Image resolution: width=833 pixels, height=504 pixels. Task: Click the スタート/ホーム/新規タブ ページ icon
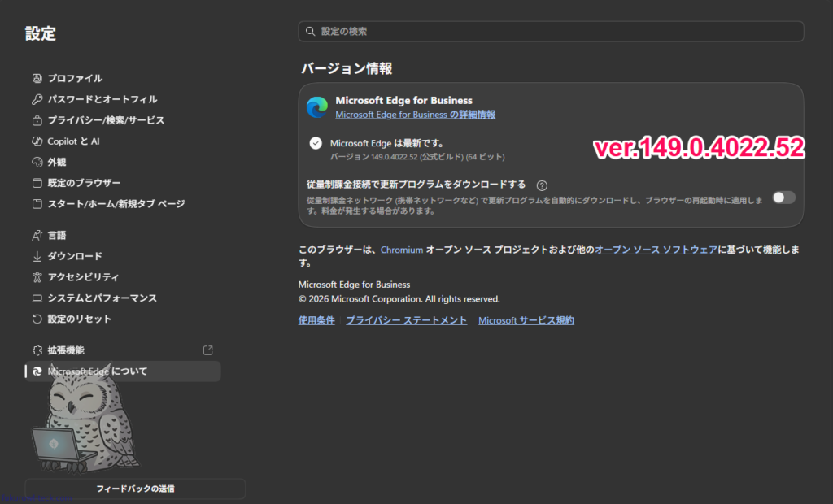(37, 204)
